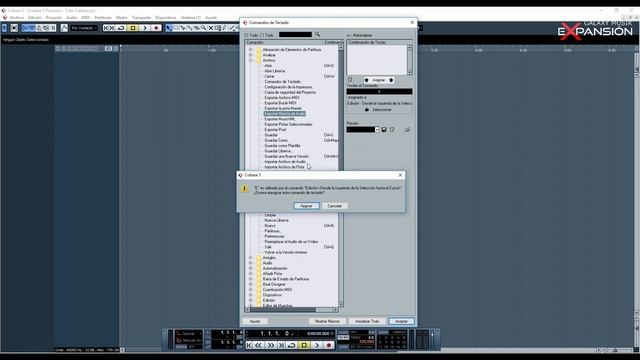Select Exportar Mezcla de Audio command
640x360 pixels.
click(x=284, y=113)
